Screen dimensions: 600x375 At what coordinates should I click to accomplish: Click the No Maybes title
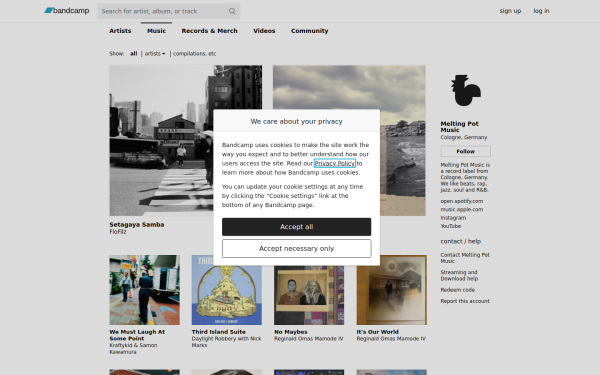click(291, 332)
